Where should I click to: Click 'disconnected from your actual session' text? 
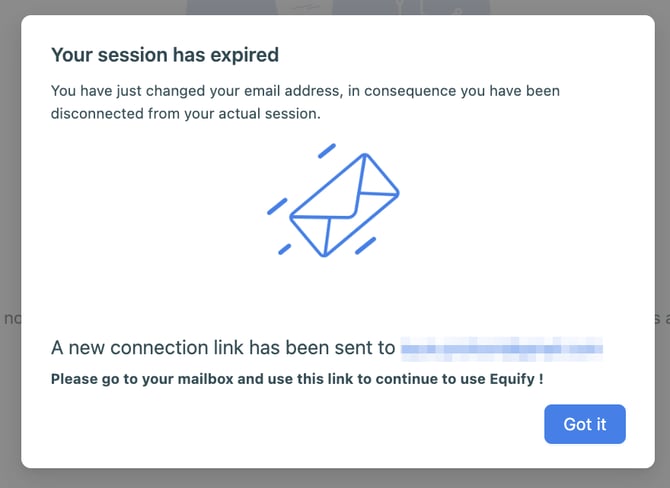(x=186, y=113)
